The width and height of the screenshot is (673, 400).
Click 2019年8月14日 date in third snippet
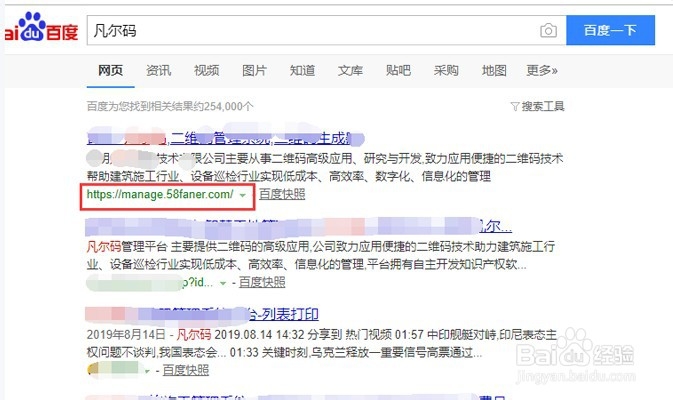point(126,334)
